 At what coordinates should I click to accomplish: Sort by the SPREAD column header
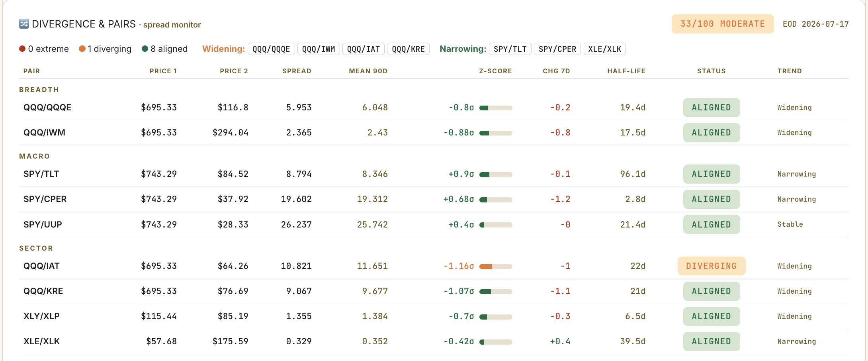297,71
